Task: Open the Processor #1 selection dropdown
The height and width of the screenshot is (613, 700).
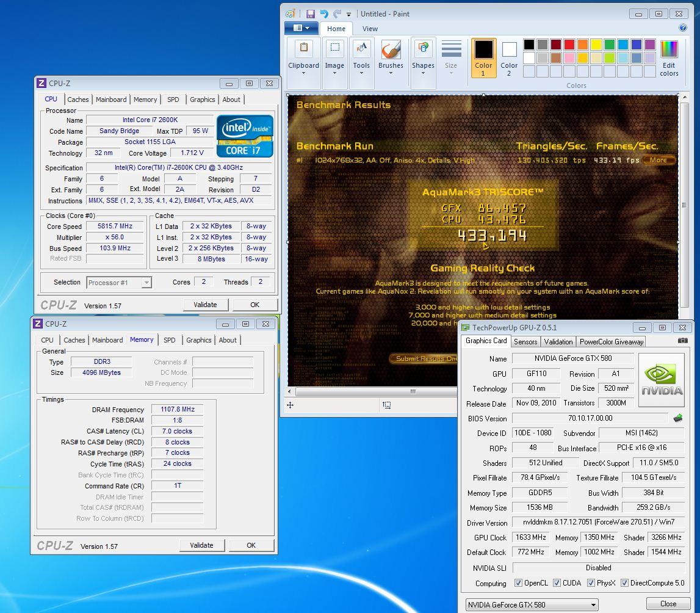Action: [x=119, y=283]
